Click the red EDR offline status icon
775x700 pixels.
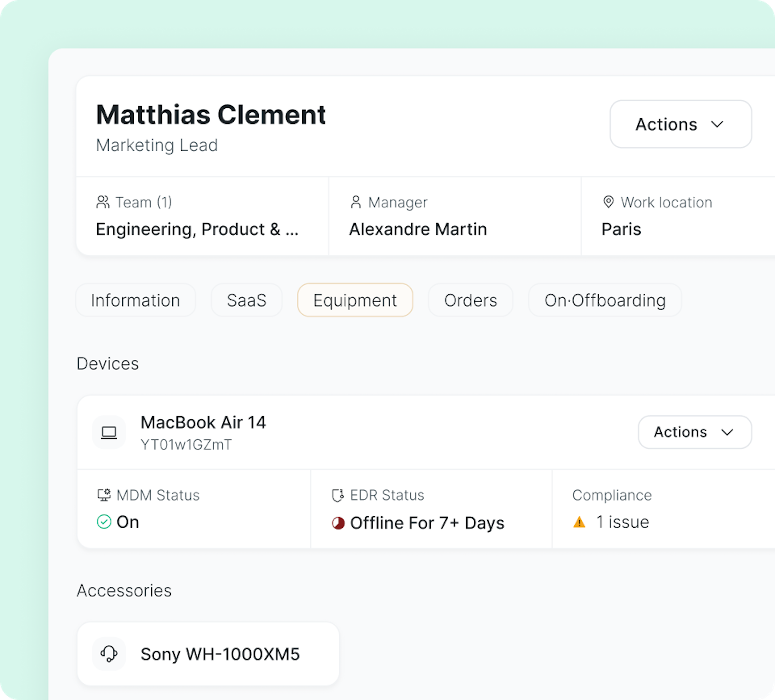[338, 523]
